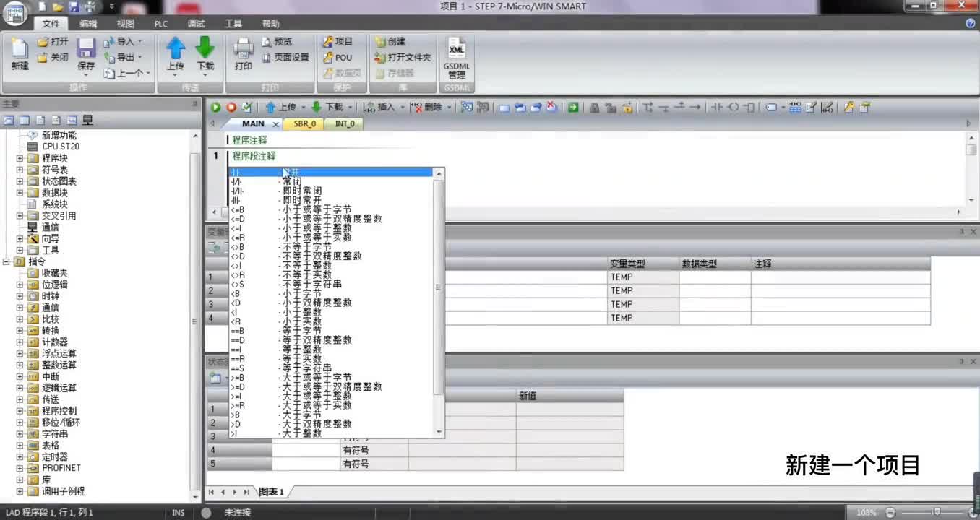Click the 项目 protection key icon
The width and height of the screenshot is (980, 520).
328,42
